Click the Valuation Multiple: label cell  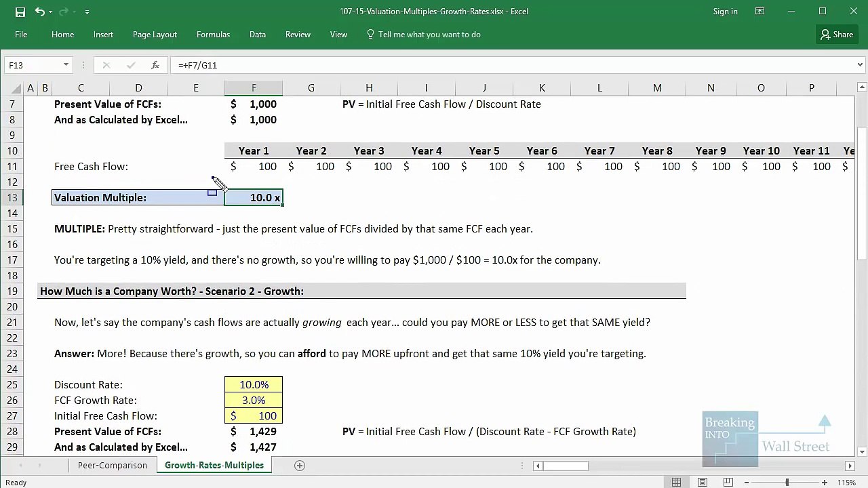[138, 198]
